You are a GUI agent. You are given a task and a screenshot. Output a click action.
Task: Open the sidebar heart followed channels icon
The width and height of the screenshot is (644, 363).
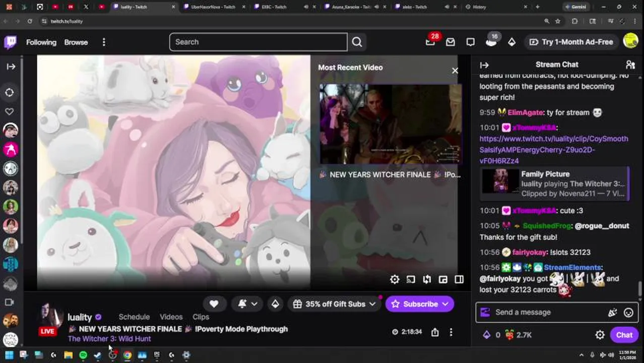10,111
